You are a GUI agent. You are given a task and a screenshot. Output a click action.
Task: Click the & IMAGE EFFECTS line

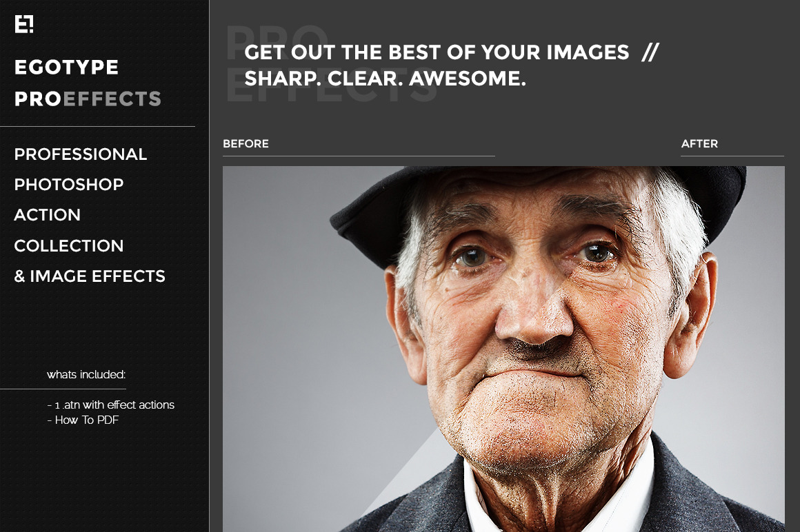(90, 276)
